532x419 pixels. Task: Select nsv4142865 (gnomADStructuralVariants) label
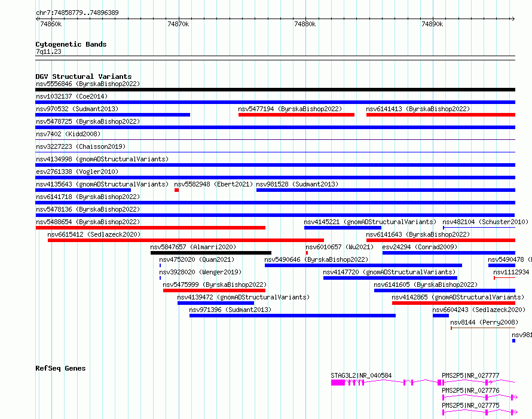(x=458, y=297)
